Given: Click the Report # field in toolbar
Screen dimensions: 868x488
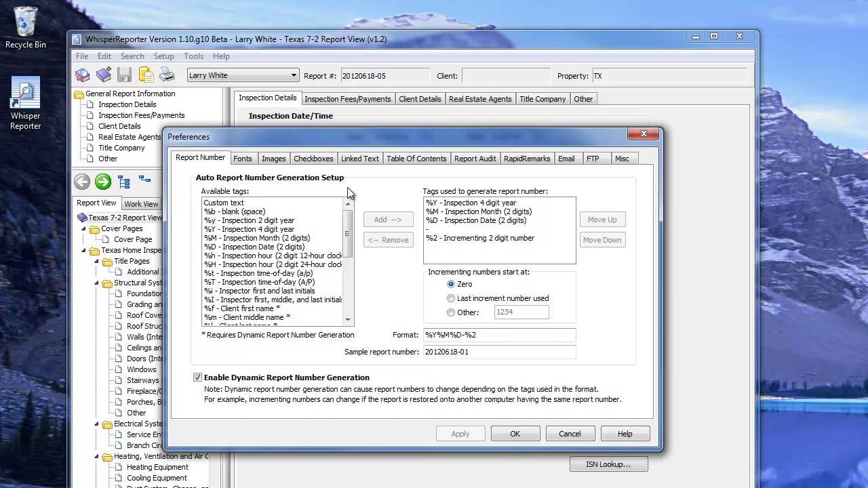Looking at the screenshot, I should point(384,76).
